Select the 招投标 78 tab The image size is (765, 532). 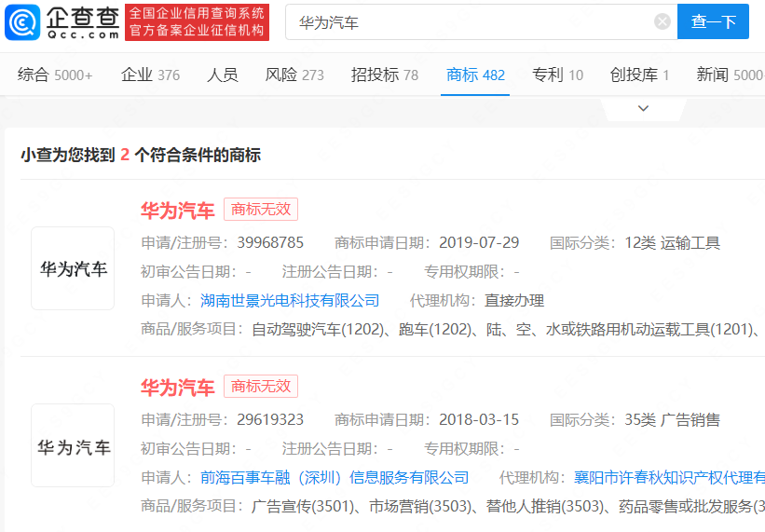pyautogui.click(x=385, y=75)
